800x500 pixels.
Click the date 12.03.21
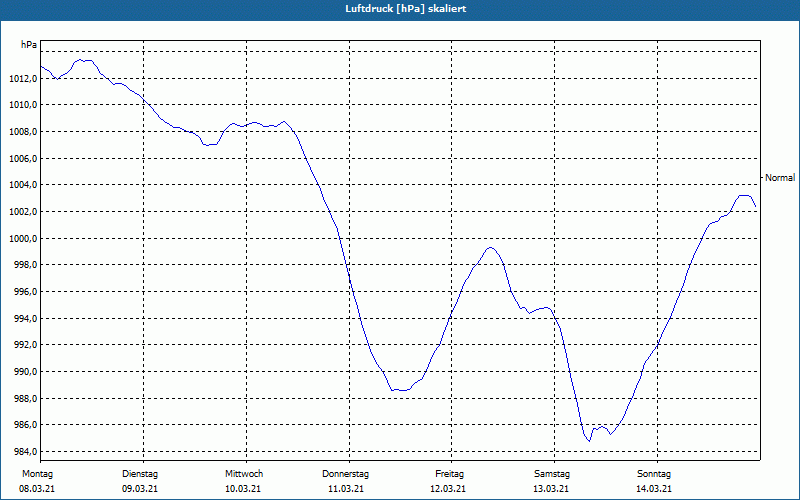pyautogui.click(x=448, y=489)
